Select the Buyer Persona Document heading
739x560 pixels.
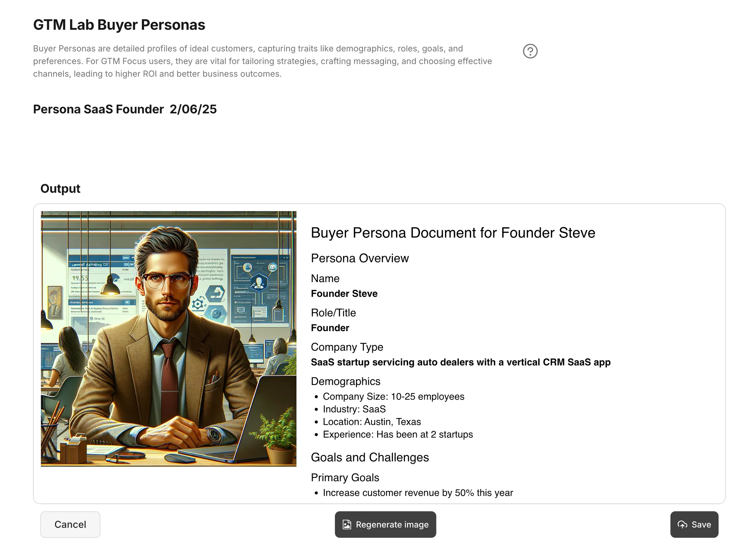(x=453, y=233)
